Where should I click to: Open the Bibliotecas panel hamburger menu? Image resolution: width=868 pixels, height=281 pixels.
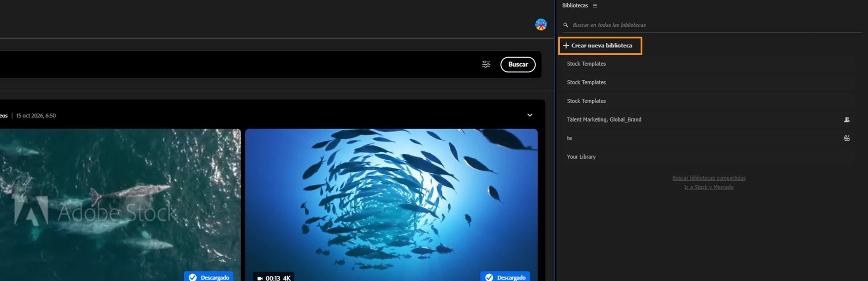point(595,6)
